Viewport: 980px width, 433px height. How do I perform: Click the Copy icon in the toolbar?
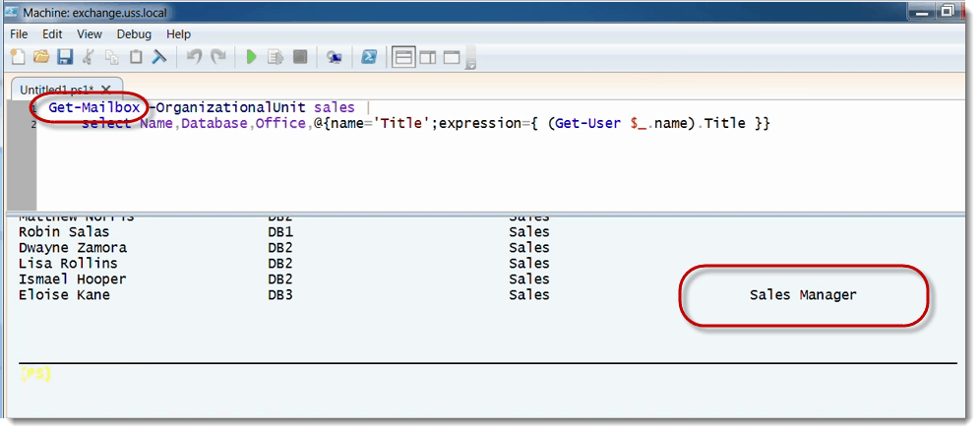point(112,57)
